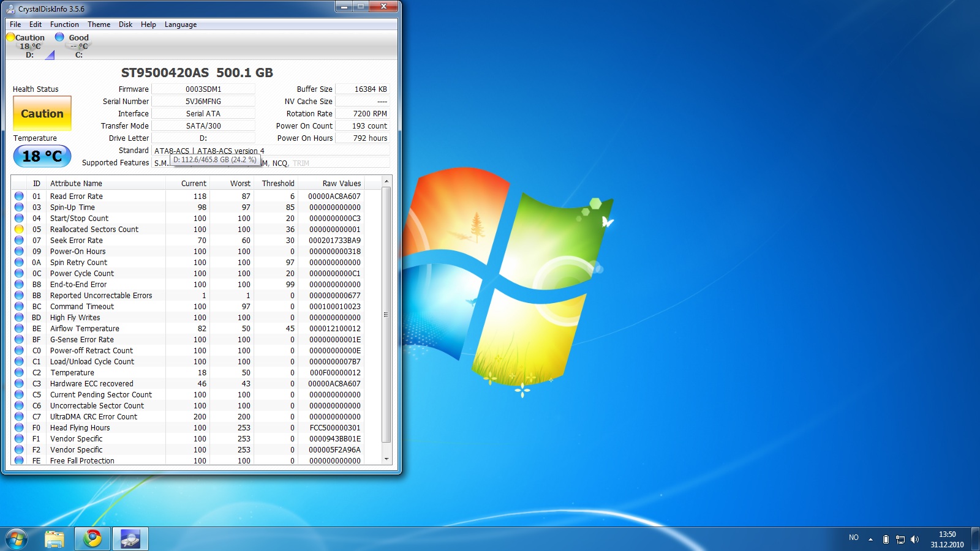Open the Edit menu
The image size is (980, 551).
(36, 24)
